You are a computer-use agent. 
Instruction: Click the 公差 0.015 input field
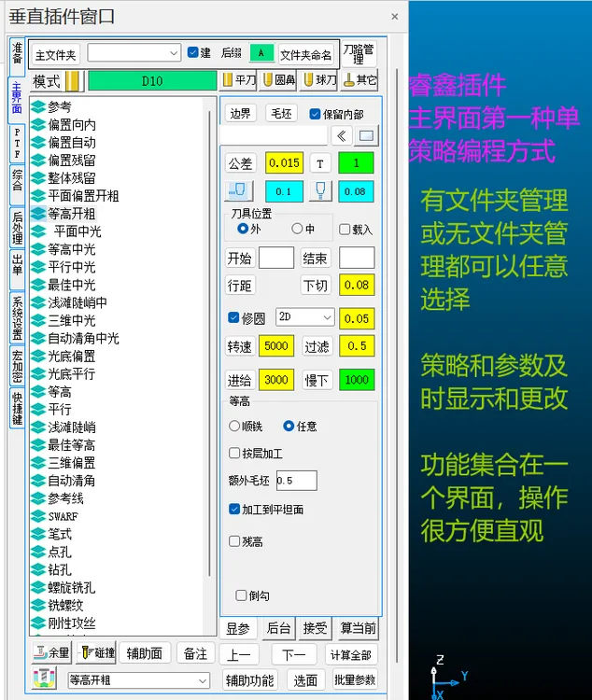click(x=284, y=163)
